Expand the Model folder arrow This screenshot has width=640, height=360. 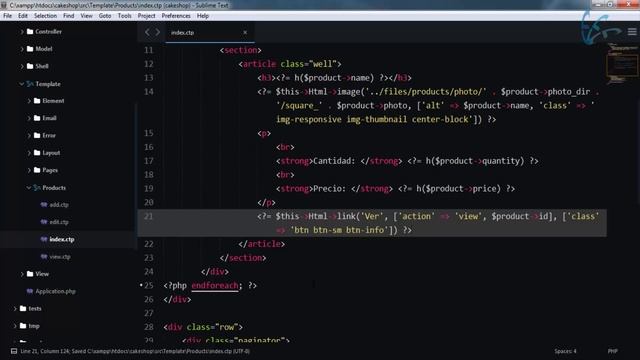click(22, 49)
